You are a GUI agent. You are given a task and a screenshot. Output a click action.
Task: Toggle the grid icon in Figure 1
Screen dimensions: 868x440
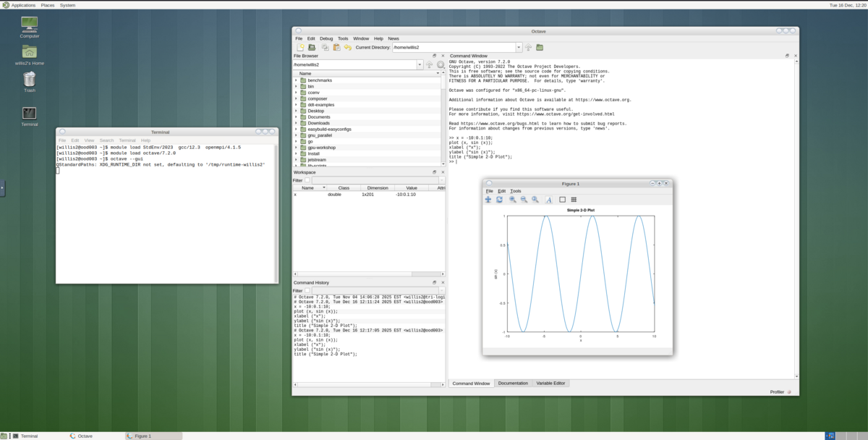pyautogui.click(x=574, y=200)
